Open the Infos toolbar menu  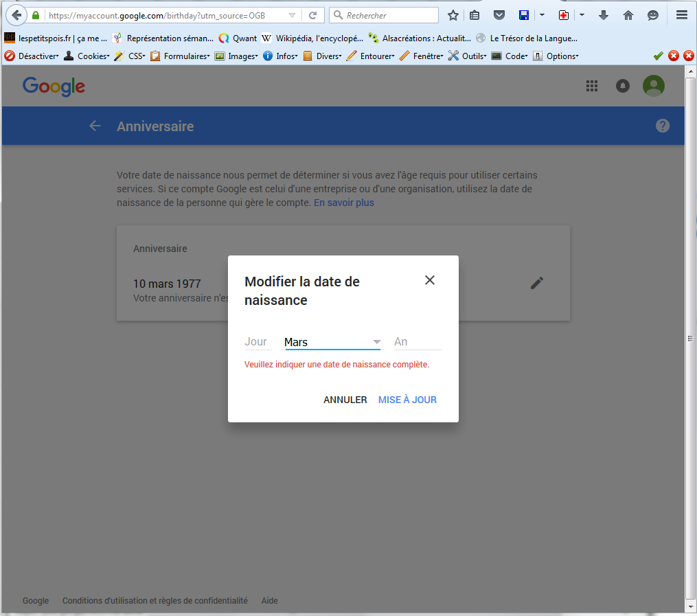point(280,56)
